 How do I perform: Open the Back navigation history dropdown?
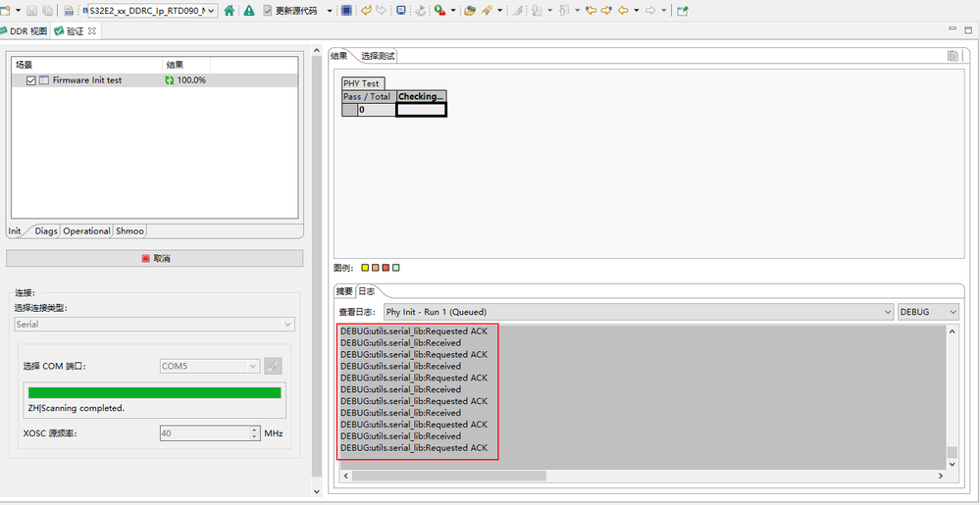click(x=637, y=11)
